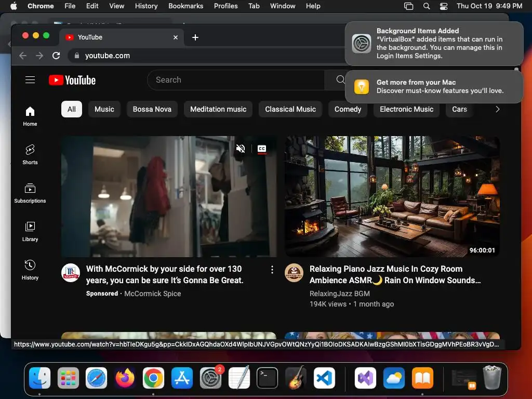Open Launchpad from the Dock
The height and width of the screenshot is (399, 532).
click(x=68, y=378)
